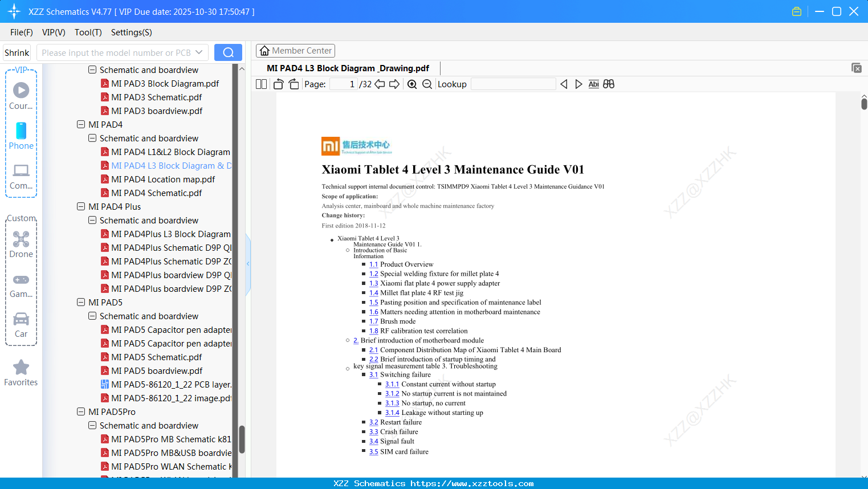Click the PDF viewer scrollbar thumb
This screenshot has height=489, width=868.
(x=864, y=104)
